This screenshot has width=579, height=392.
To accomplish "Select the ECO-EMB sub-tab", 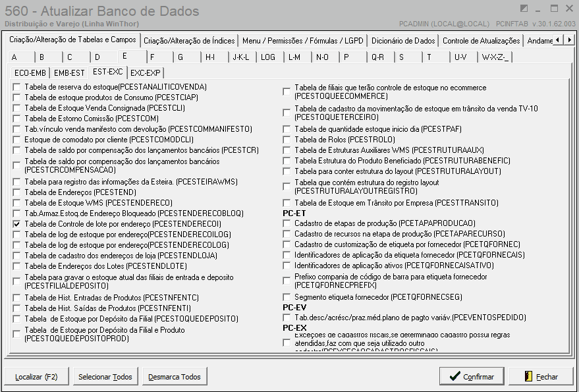I will (30, 72).
